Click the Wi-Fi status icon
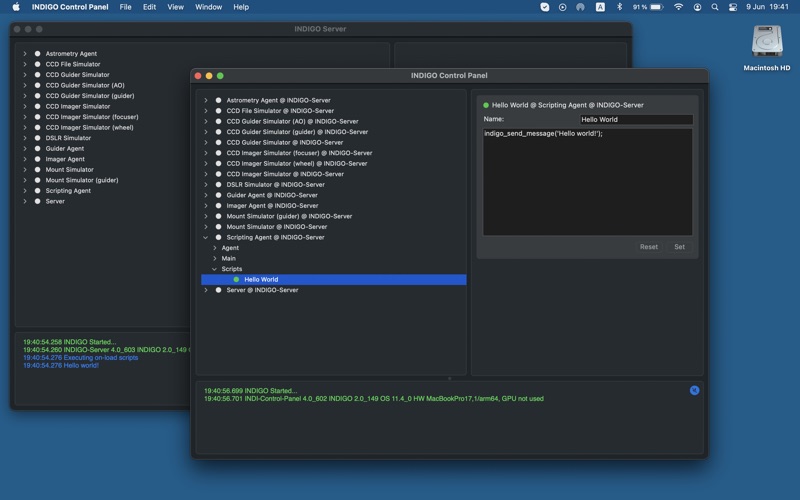This screenshot has height=500, width=800. pyautogui.click(x=678, y=7)
